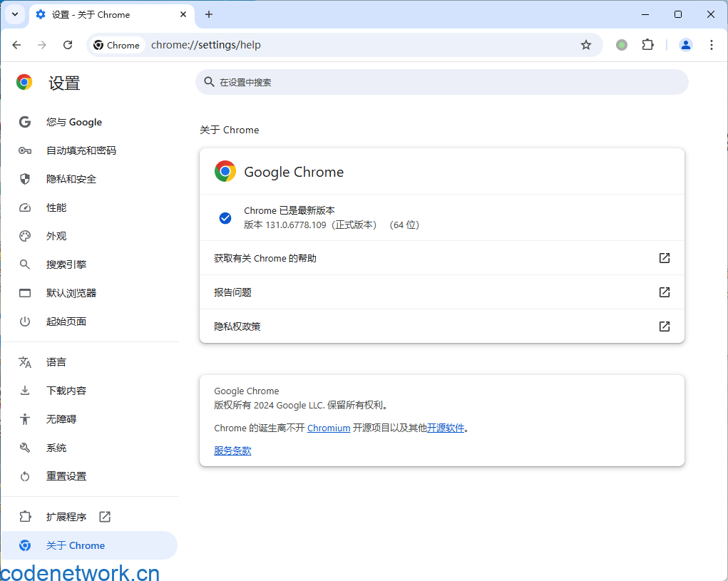
Task: Click the external link icon beside 报告问题
Action: coord(664,292)
